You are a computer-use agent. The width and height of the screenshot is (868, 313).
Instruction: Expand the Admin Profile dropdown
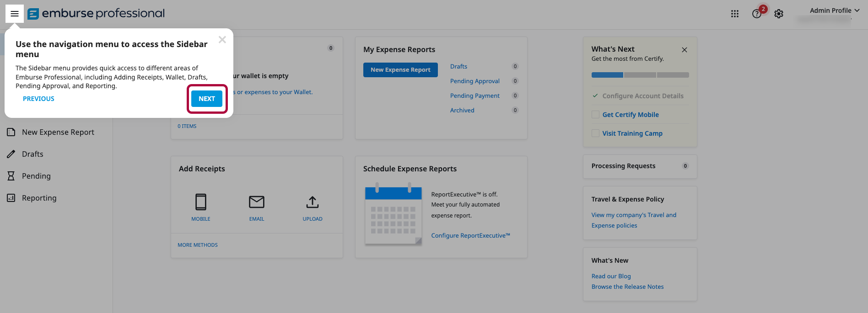834,11
